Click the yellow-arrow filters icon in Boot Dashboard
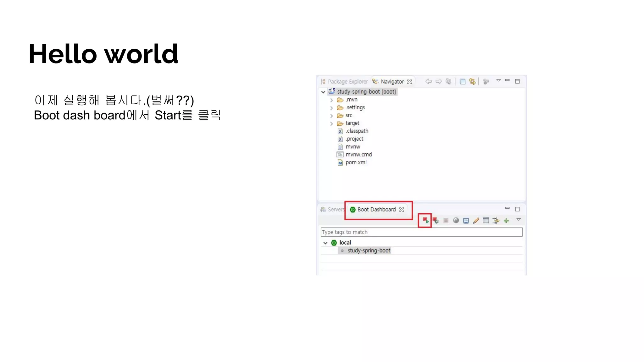644x362 pixels. pyautogui.click(x=496, y=221)
